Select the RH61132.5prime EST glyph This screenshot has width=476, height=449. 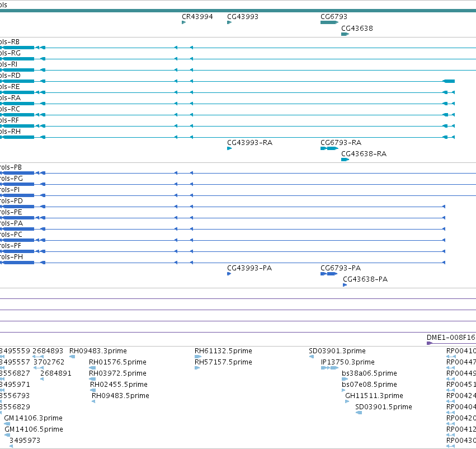[198, 357]
